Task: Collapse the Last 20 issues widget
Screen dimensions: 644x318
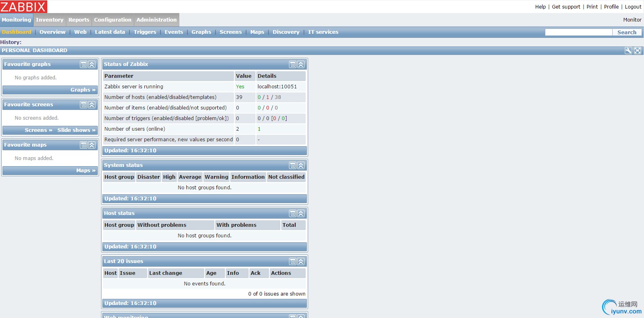Action: pos(301,261)
